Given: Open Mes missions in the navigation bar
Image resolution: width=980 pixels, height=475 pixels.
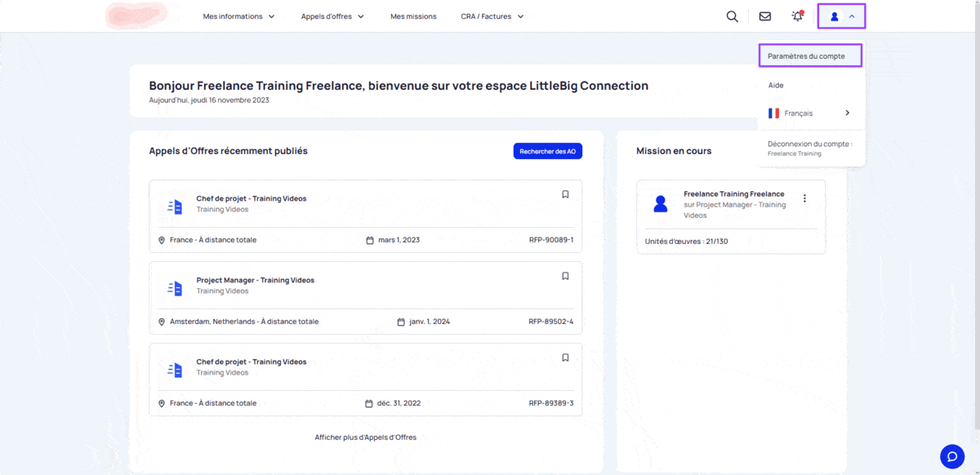Looking at the screenshot, I should (413, 16).
